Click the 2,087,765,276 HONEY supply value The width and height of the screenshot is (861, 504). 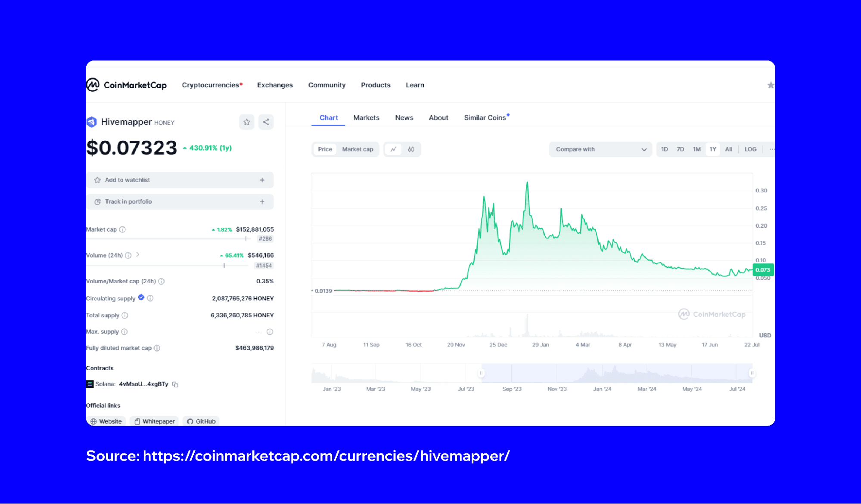click(x=242, y=298)
